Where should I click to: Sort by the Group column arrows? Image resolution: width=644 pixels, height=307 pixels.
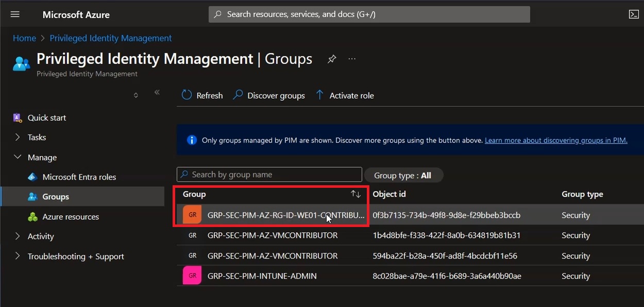(355, 194)
